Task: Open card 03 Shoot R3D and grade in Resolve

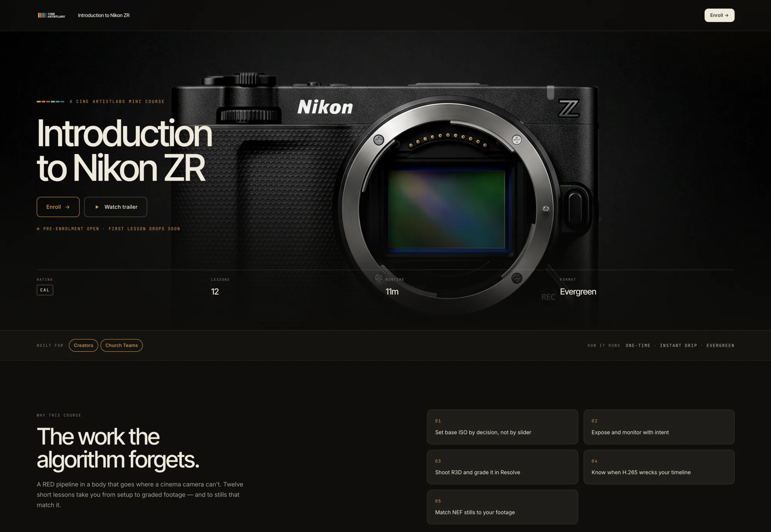Action: pos(502,467)
